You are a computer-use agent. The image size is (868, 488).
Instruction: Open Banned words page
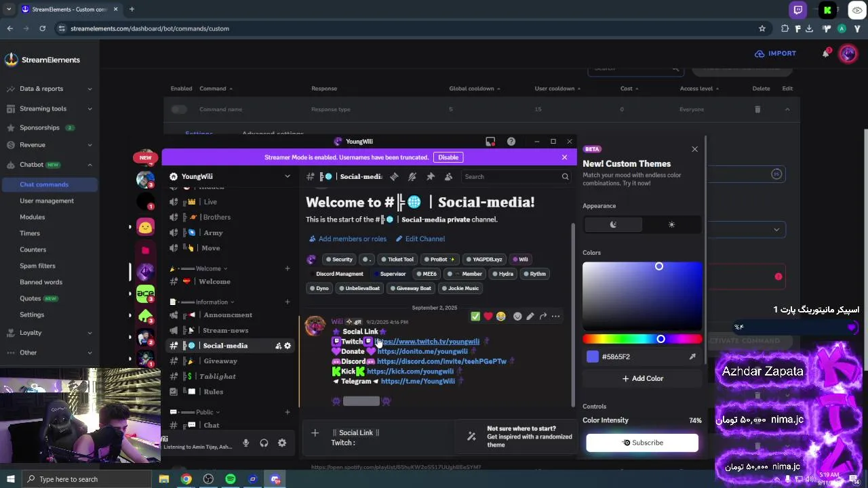point(41,282)
